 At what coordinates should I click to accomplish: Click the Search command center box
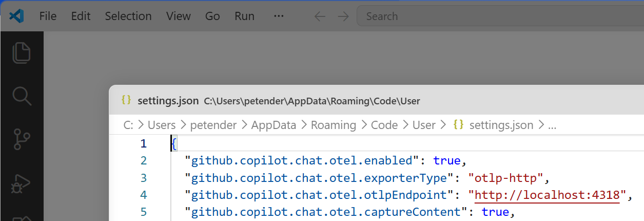[x=500, y=16]
